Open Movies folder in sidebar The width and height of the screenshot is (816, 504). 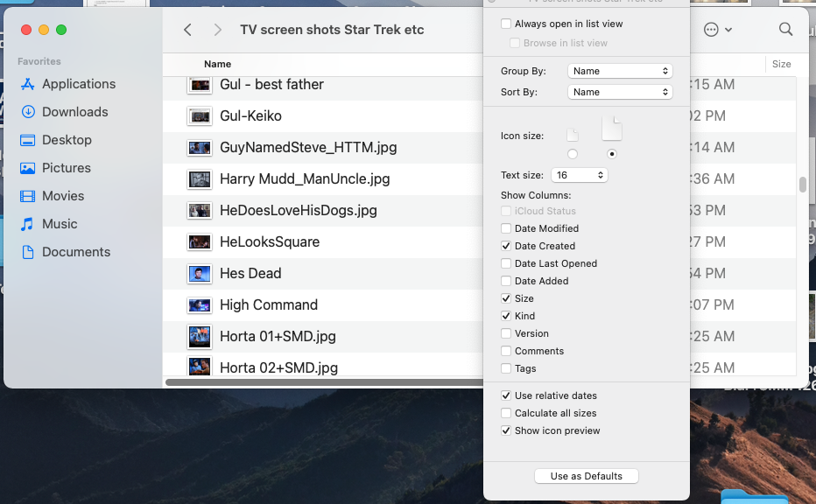tap(52, 196)
